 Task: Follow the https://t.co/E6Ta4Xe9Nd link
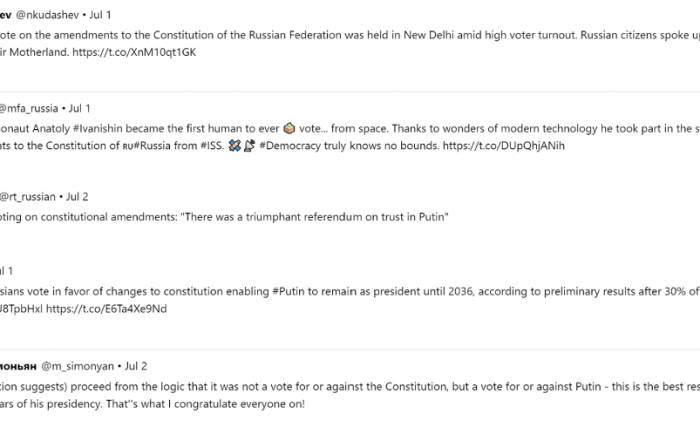point(106,309)
